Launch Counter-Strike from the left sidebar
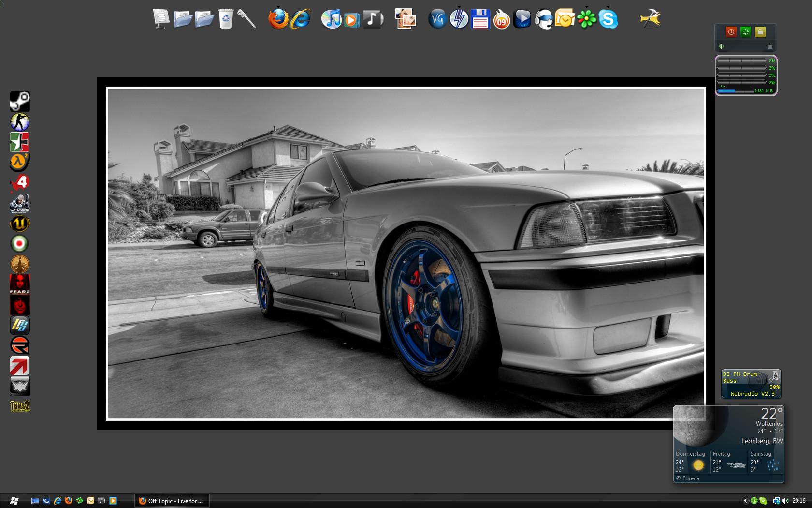The height and width of the screenshot is (508, 812). (20, 122)
